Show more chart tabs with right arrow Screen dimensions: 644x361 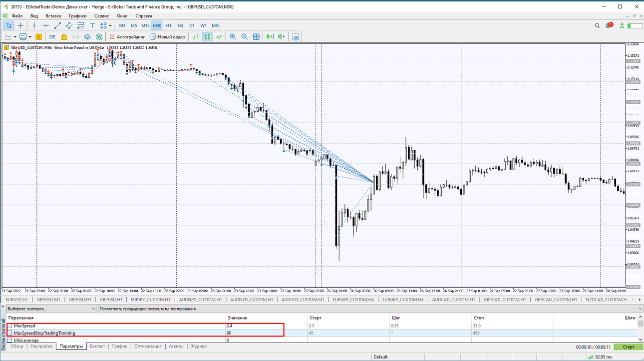[641, 300]
